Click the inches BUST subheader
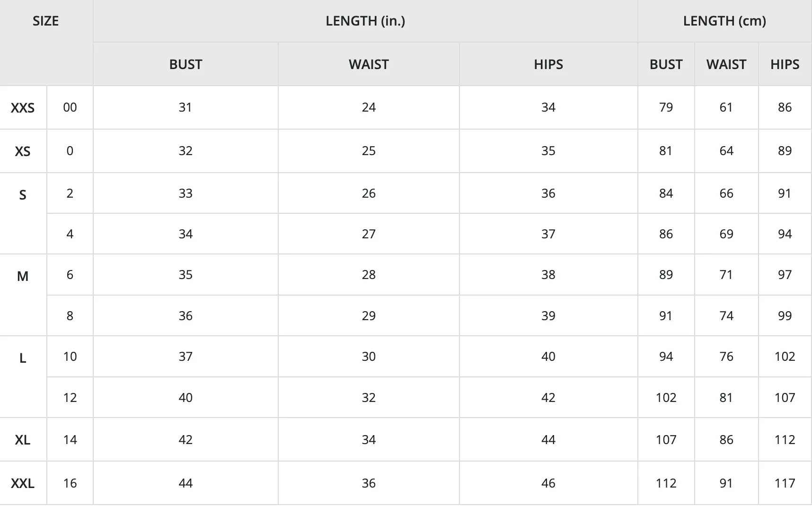This screenshot has width=812, height=506. [x=185, y=64]
